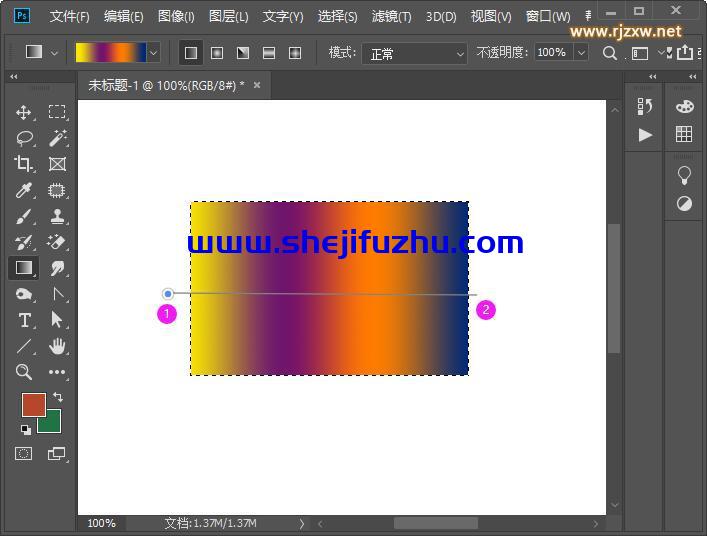Close the untitled-1 document tab
707x536 pixels.
tap(257, 85)
